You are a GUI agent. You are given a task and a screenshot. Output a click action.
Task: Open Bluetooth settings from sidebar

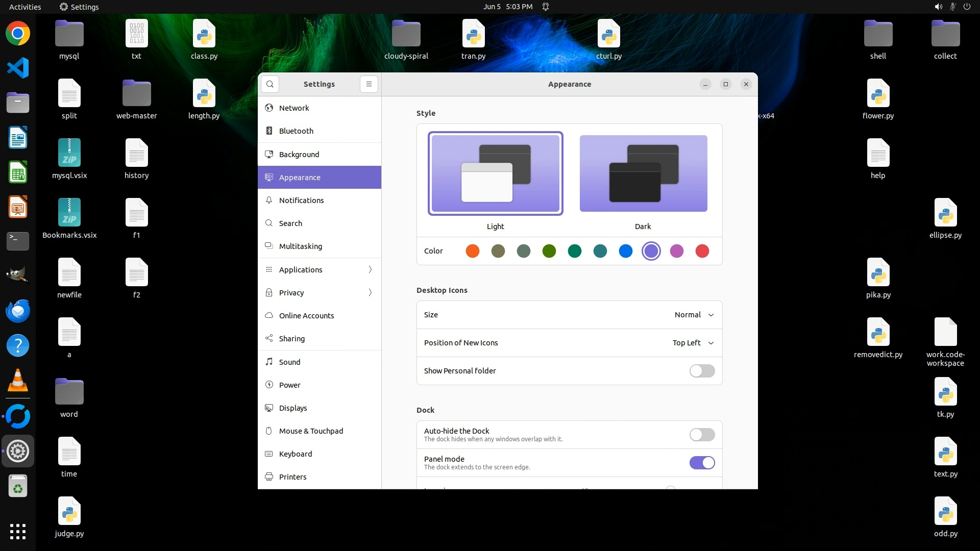[x=296, y=131]
